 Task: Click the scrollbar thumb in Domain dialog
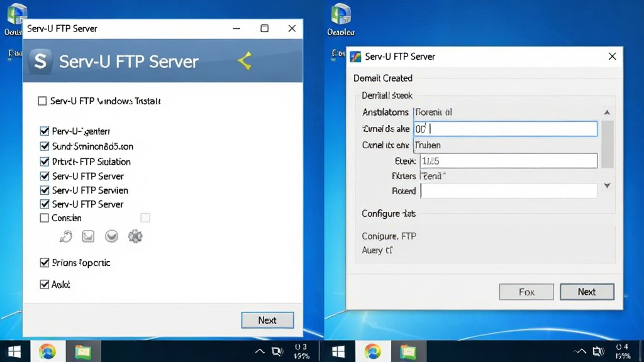607,144
